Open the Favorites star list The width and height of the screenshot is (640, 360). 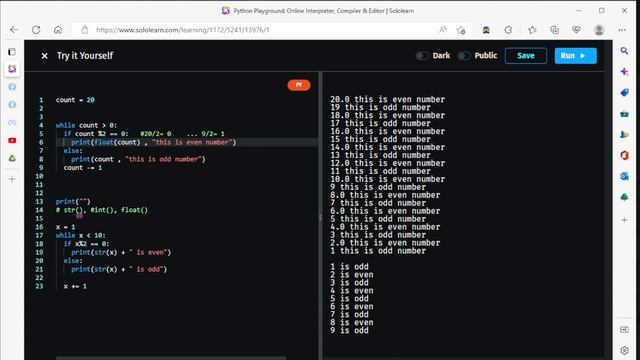(532, 30)
